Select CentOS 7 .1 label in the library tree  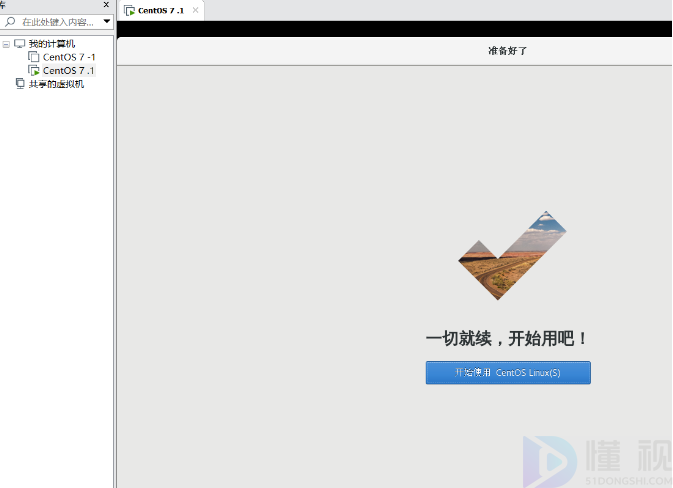(69, 71)
